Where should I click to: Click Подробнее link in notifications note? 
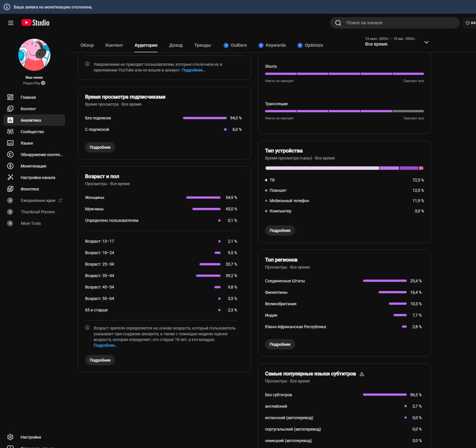193,70
